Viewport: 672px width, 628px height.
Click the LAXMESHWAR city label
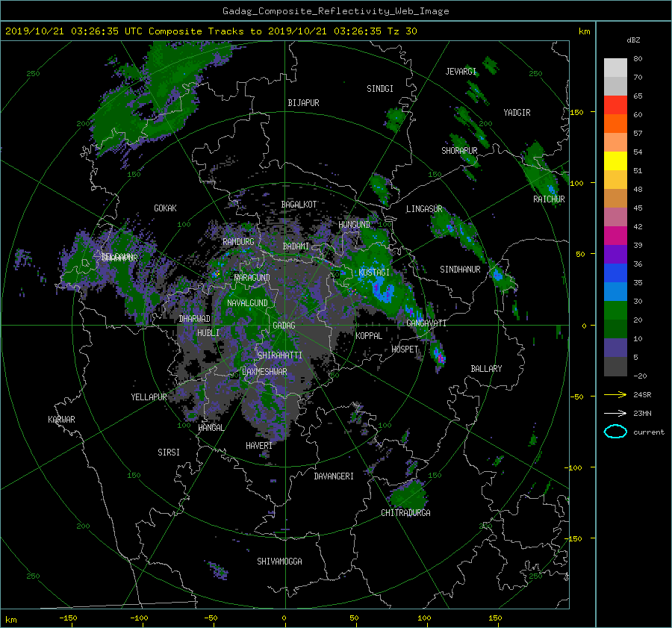[264, 372]
